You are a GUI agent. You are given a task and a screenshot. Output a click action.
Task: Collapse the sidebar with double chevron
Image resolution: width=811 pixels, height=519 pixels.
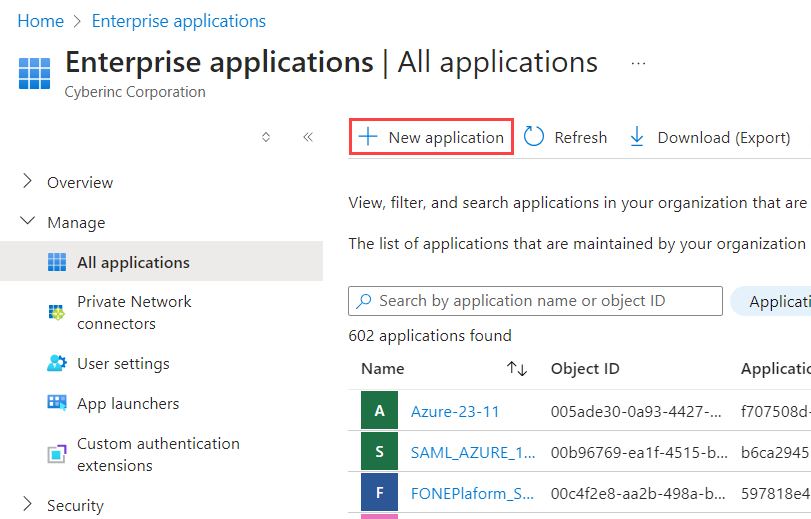point(308,137)
